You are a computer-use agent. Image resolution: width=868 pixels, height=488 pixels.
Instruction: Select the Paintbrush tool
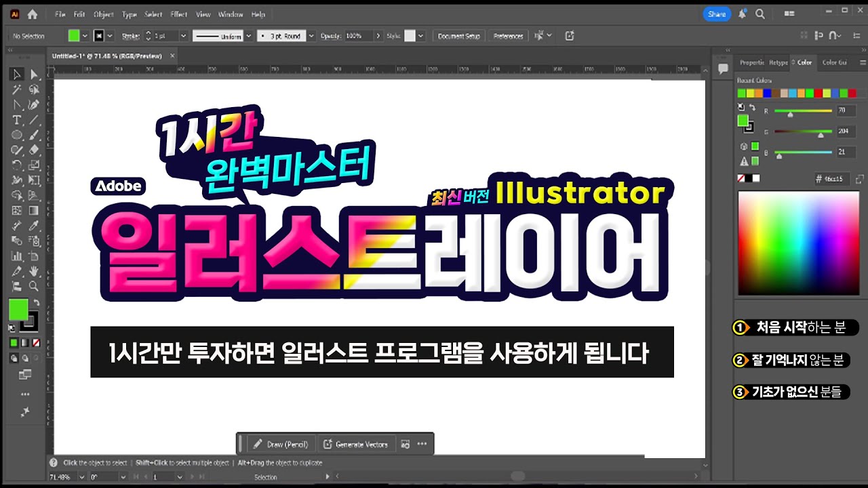coord(34,135)
